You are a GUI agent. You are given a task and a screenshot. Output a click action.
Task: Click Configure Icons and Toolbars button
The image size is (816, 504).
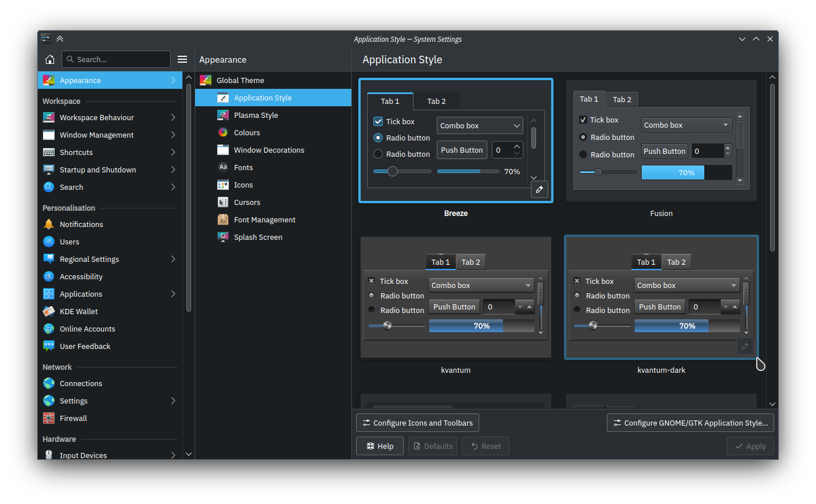click(418, 423)
